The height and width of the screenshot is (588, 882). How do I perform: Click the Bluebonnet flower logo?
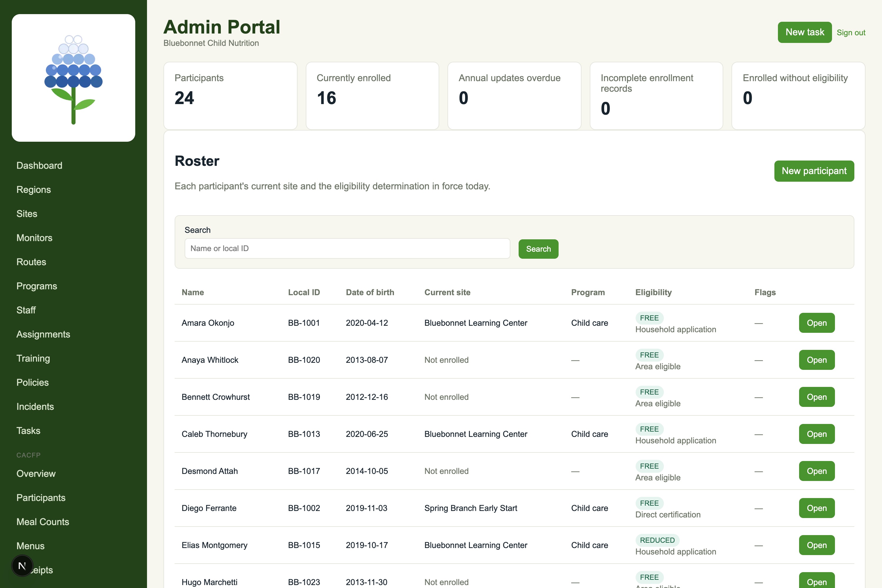point(73,78)
